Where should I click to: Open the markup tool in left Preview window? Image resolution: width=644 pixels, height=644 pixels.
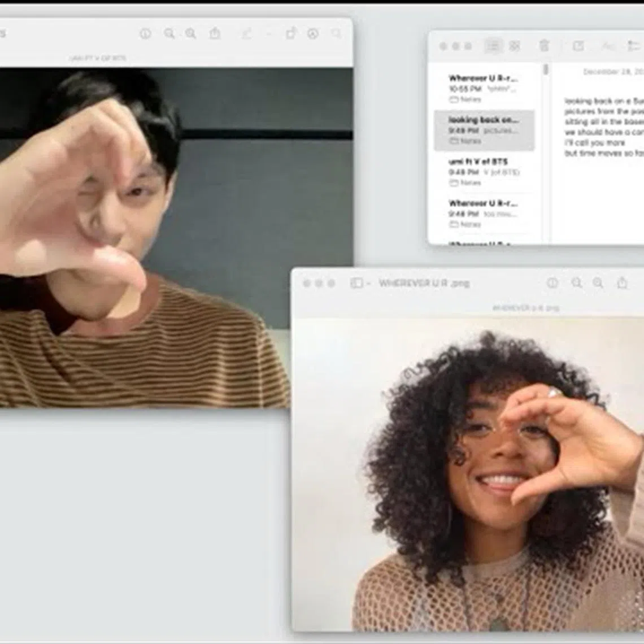[313, 34]
